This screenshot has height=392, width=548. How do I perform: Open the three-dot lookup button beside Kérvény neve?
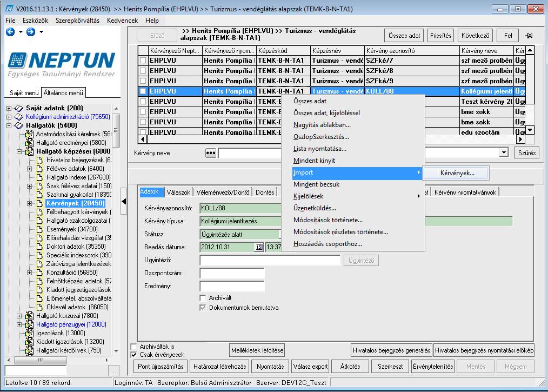pyautogui.click(x=210, y=153)
